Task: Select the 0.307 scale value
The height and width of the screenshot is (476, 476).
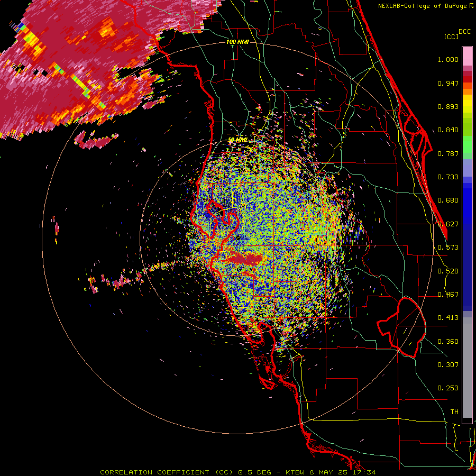Action: click(x=448, y=365)
